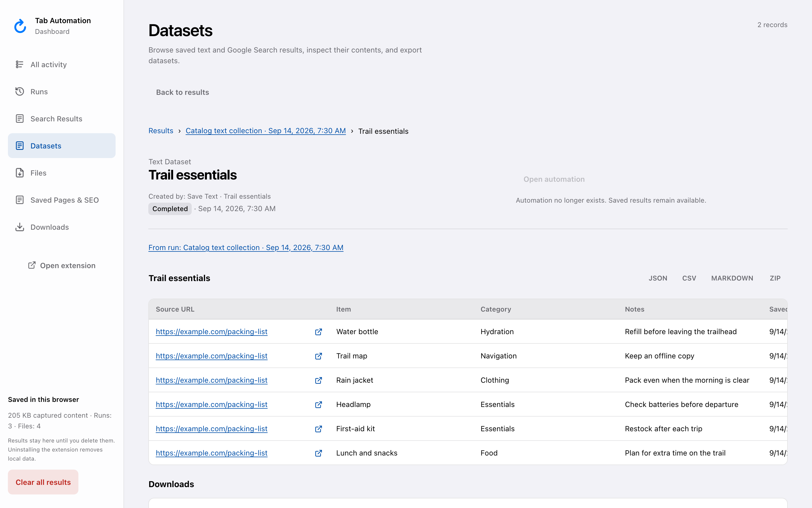
Task: Click the Downloads tray icon
Action: coord(19,227)
